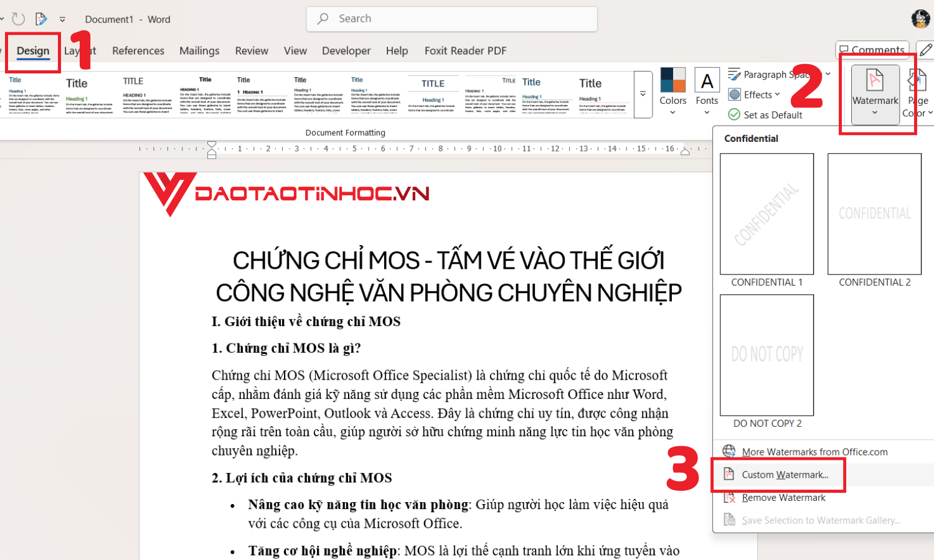Screen dimensions: 934x560
Task: Open the Foxit Reader PDF tab
Action: [465, 50]
